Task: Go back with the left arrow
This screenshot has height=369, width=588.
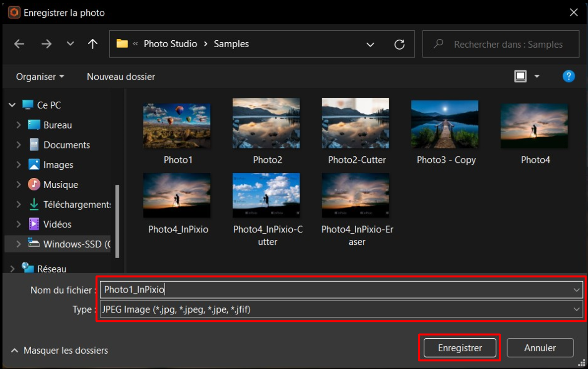Action: point(19,44)
